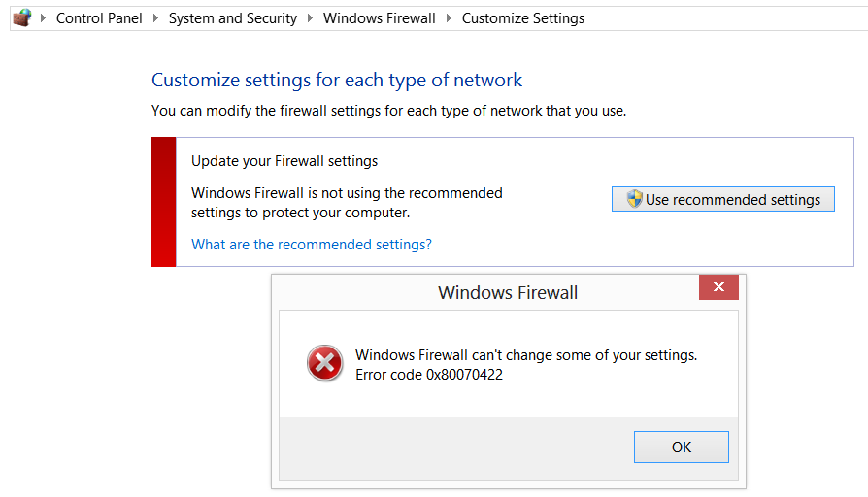Click the error code 0x80070422 text
868x497 pixels.
[429, 374]
